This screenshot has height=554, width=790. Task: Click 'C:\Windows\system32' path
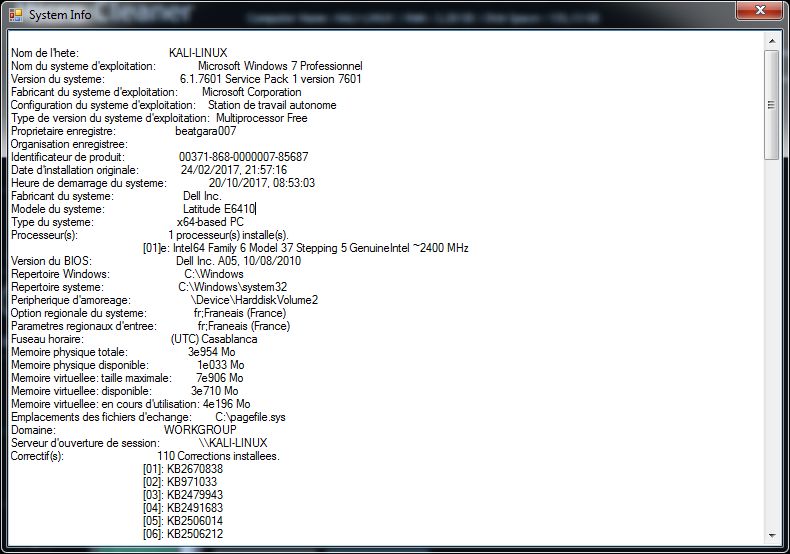(233, 287)
